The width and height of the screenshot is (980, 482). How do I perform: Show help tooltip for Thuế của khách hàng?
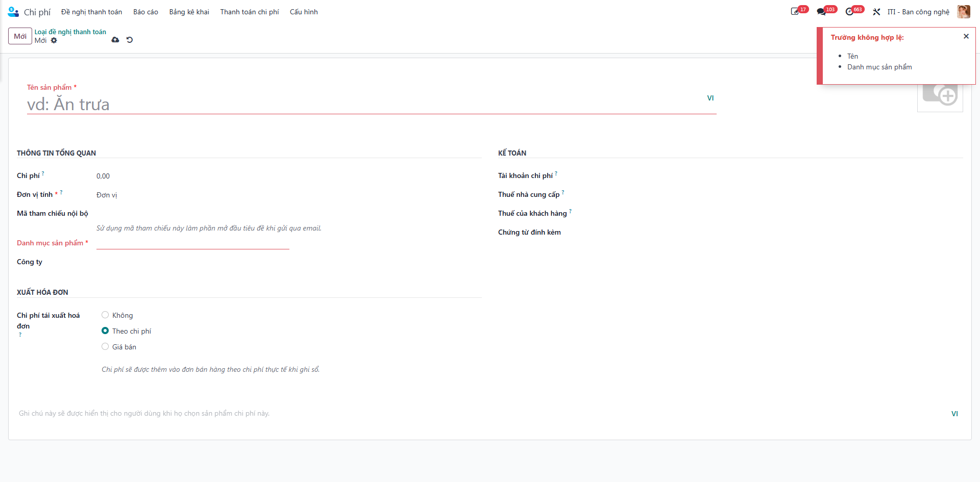coord(570,211)
